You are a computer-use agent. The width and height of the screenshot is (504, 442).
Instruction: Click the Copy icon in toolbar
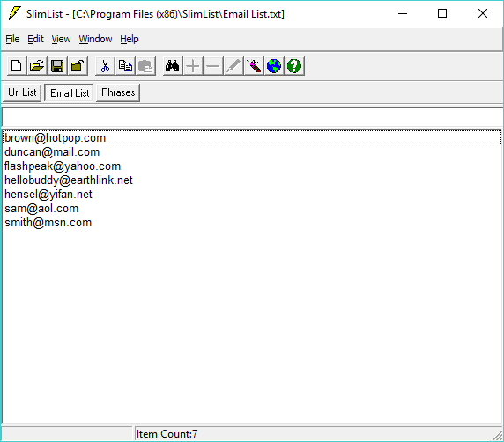[125, 66]
